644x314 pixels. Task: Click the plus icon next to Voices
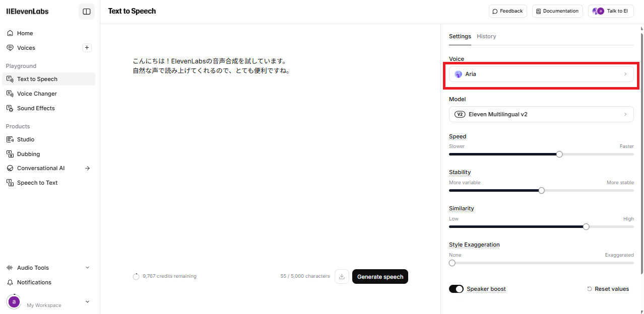tap(87, 48)
